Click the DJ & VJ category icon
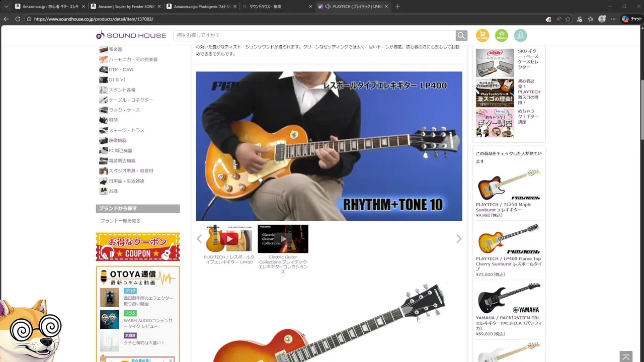Image resolution: width=644 pixels, height=362 pixels. point(103,79)
